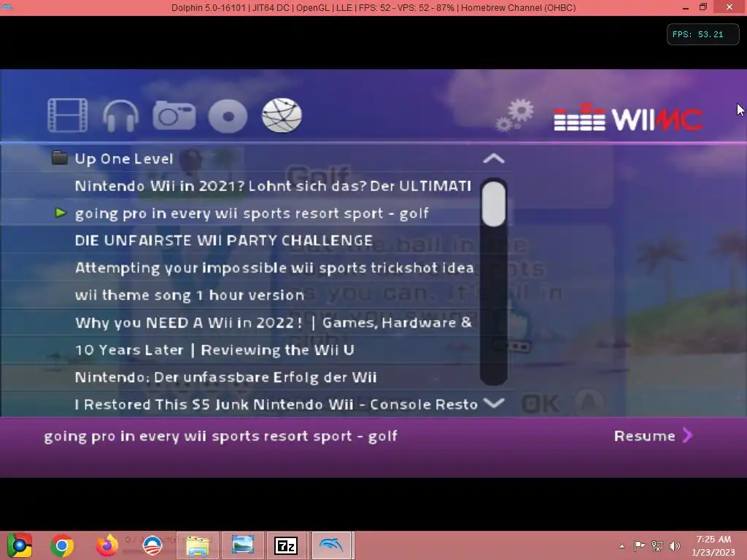Minimize the Dolphin window

686,7
